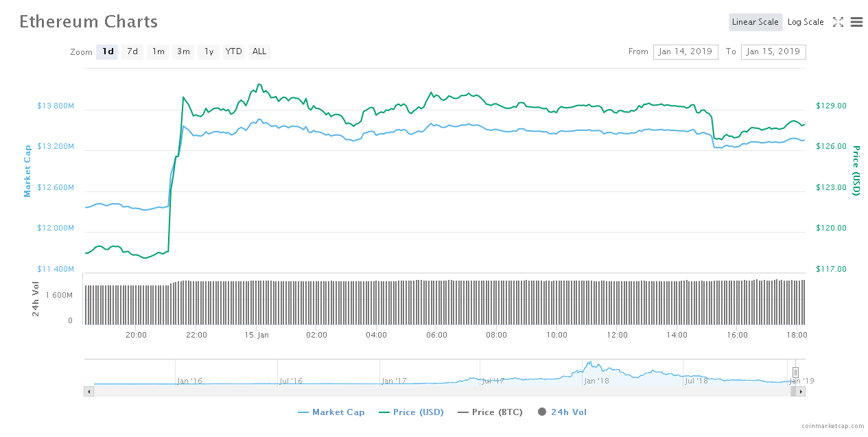Click the 10:00 time axis label
The width and height of the screenshot is (868, 437).
coord(557,335)
